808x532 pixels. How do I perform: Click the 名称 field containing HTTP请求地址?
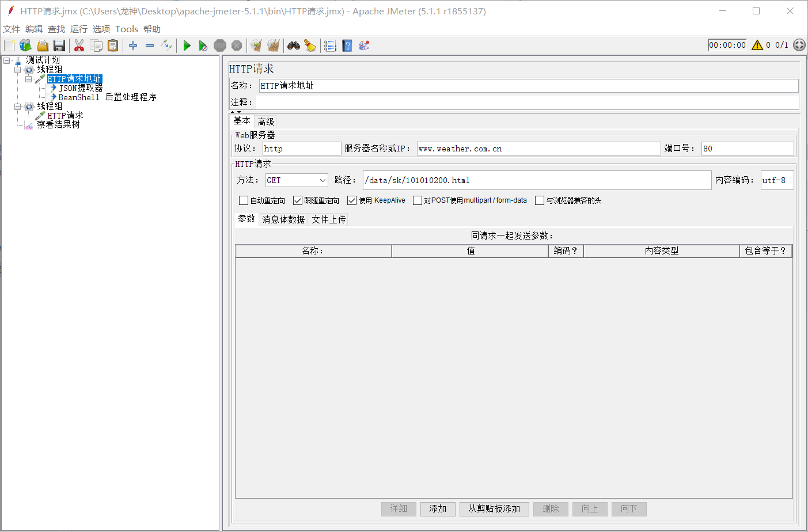pos(529,86)
